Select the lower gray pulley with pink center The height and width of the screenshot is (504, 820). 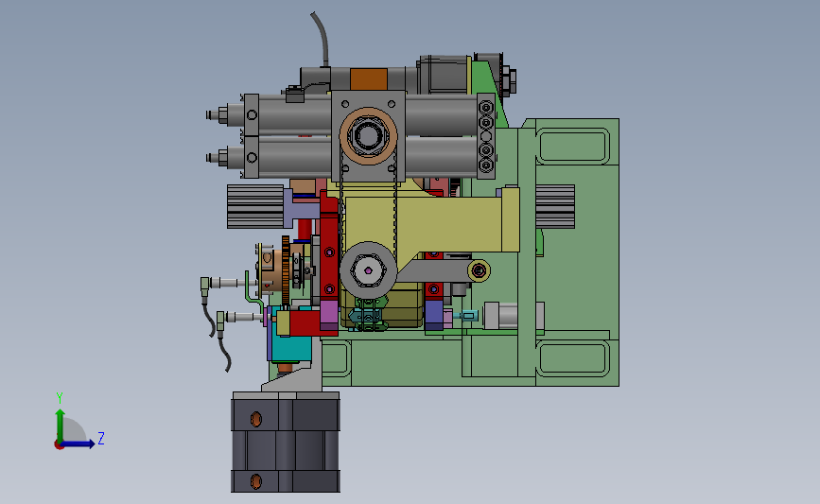click(368, 270)
